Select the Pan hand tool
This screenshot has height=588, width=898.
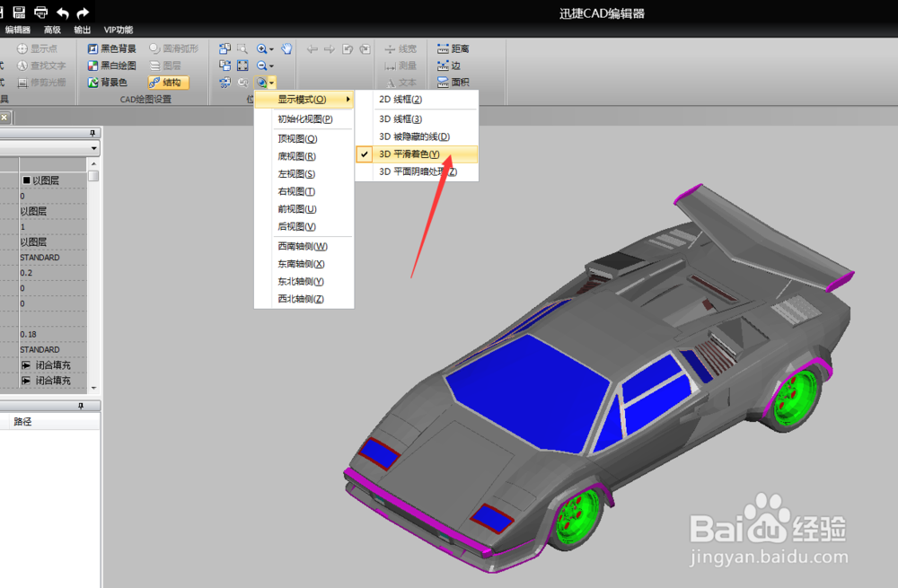click(286, 48)
